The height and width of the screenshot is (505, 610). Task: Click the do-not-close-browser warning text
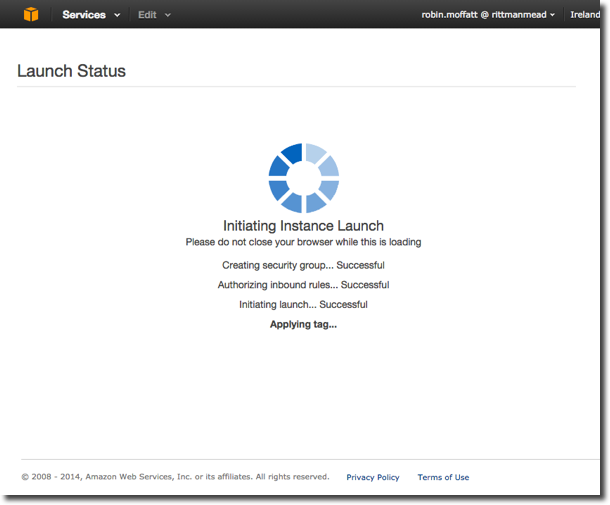(x=303, y=242)
